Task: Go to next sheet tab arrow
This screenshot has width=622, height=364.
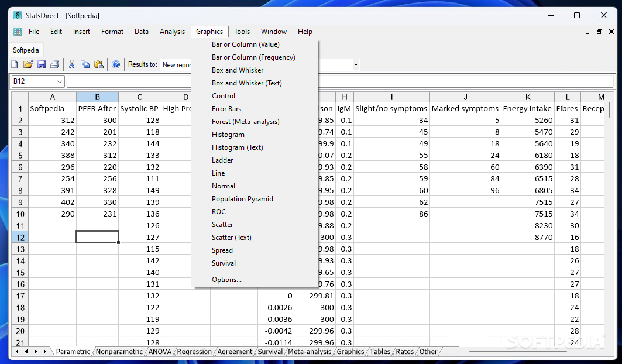Action: click(36, 351)
